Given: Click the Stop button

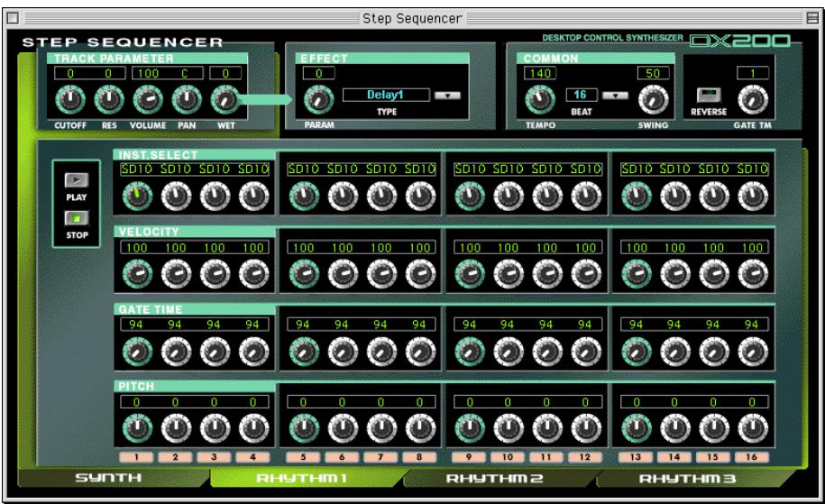Looking at the screenshot, I should 77,218.
